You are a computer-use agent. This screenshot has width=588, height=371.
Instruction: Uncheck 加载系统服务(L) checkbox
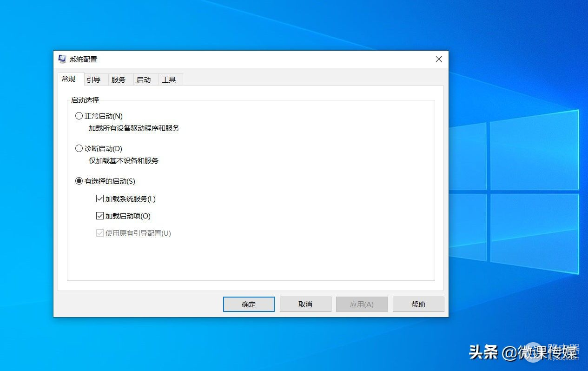tap(99, 199)
